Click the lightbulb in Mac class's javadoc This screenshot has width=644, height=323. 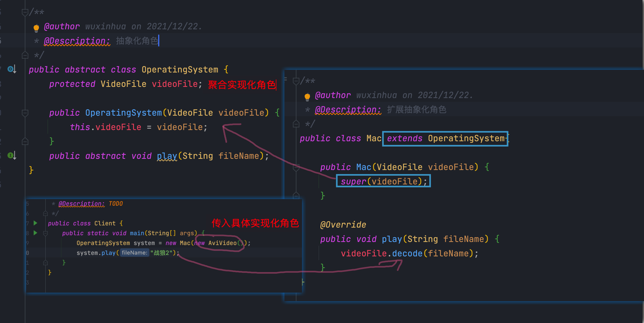point(307,96)
